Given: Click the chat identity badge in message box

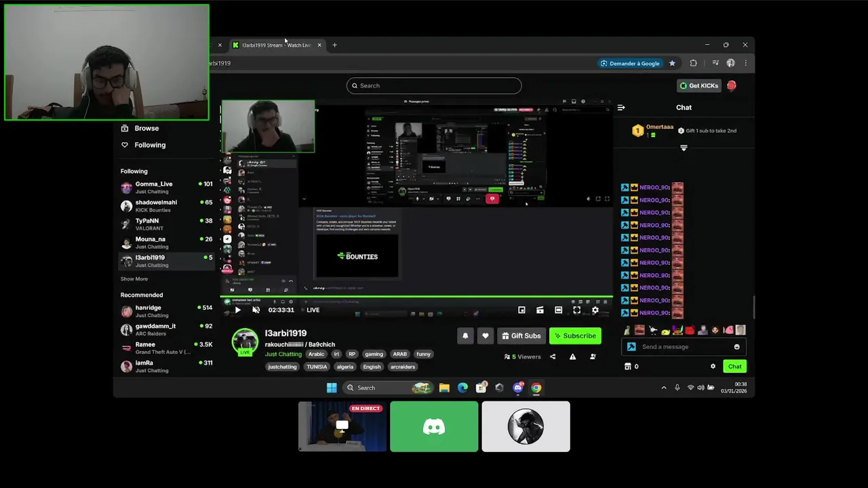Looking at the screenshot, I should (631, 346).
